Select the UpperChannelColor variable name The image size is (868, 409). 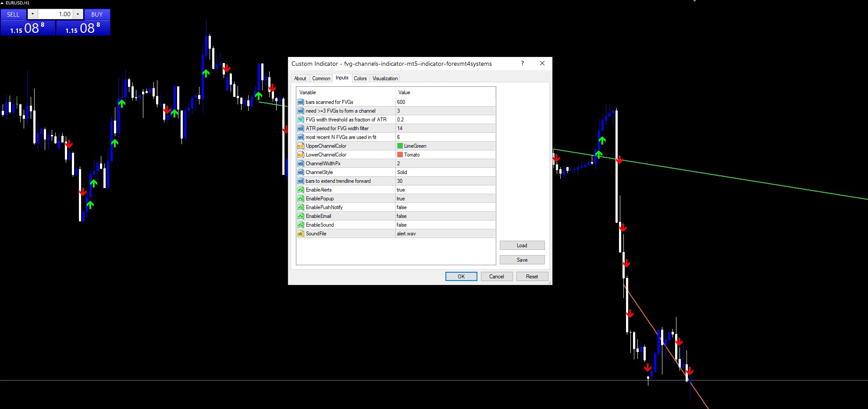[x=326, y=146]
